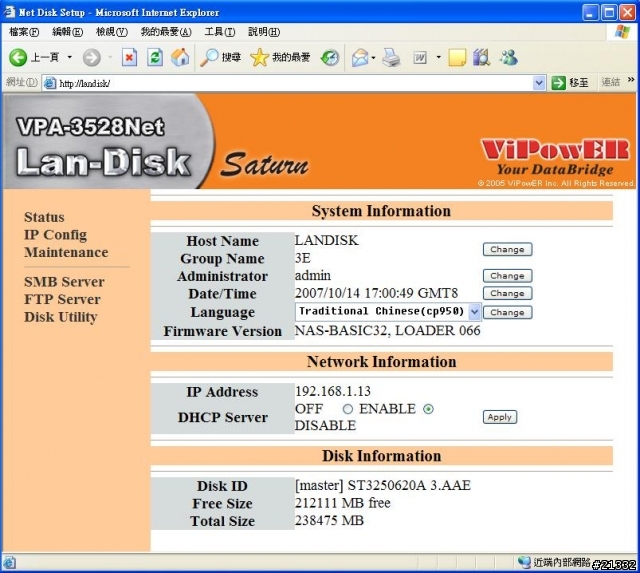Viewport: 640px width, 573px height.
Task: Click Change button for Host Name
Action: 507,249
